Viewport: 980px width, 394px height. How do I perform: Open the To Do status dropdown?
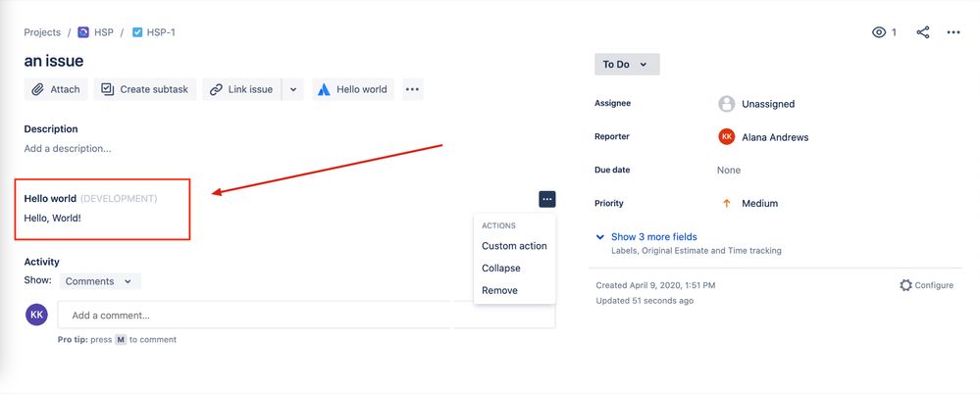627,65
